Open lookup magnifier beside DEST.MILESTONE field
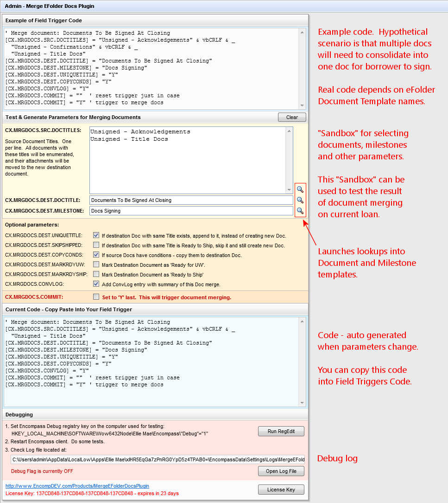This screenshot has width=448, height=503. tap(300, 211)
